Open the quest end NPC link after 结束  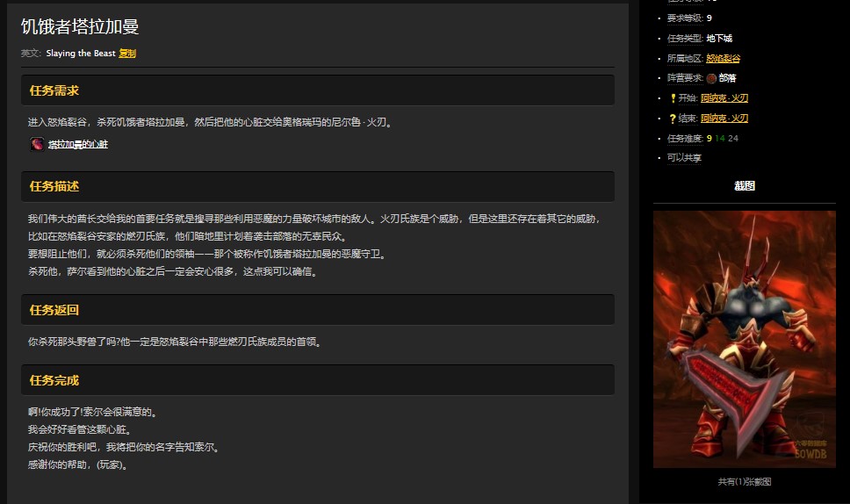pos(724,119)
